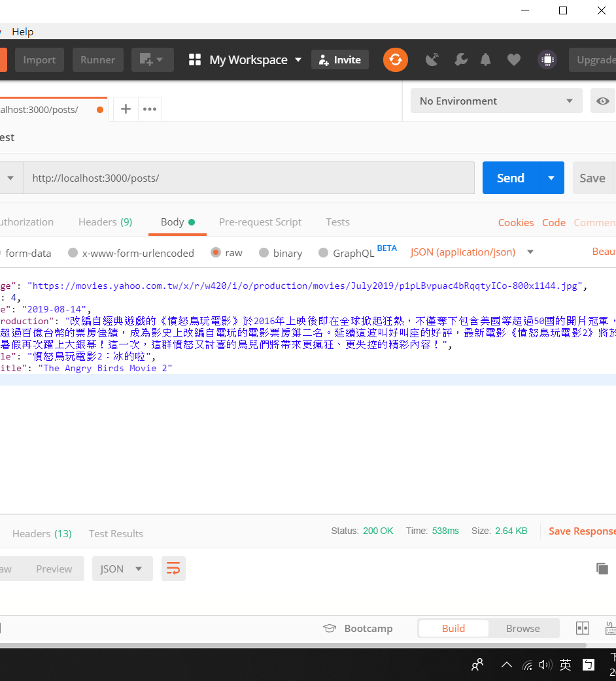Switch to Browse mode
The width and height of the screenshot is (616, 681).
pos(522,628)
